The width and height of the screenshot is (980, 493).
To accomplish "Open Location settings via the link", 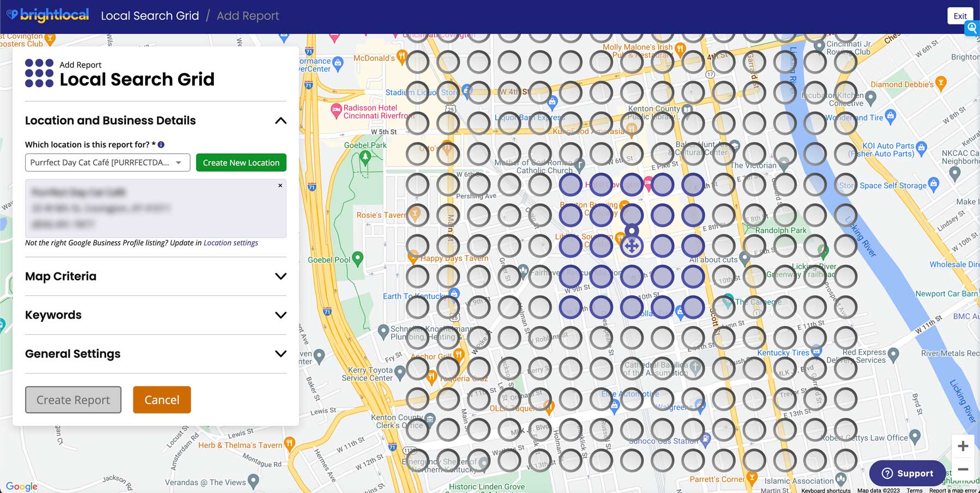I will [230, 242].
